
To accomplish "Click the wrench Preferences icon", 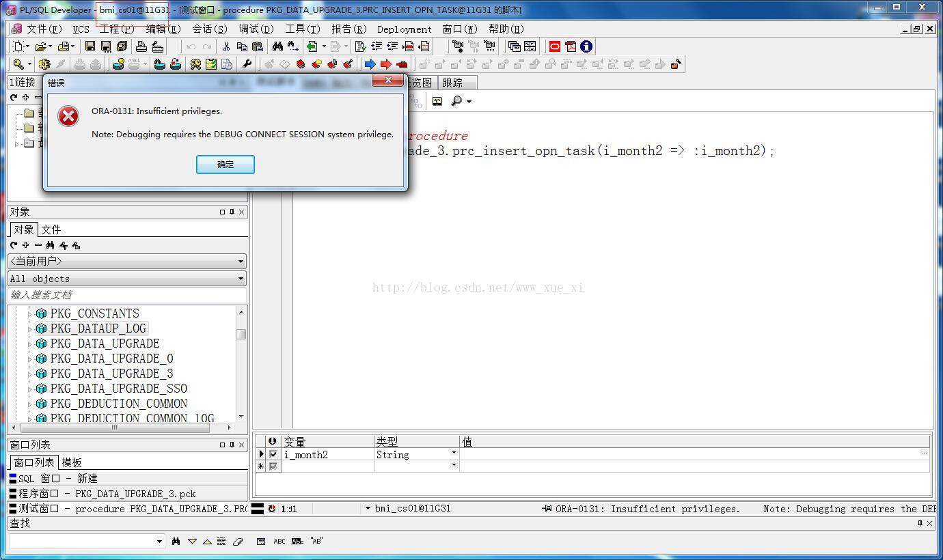I will (x=247, y=64).
